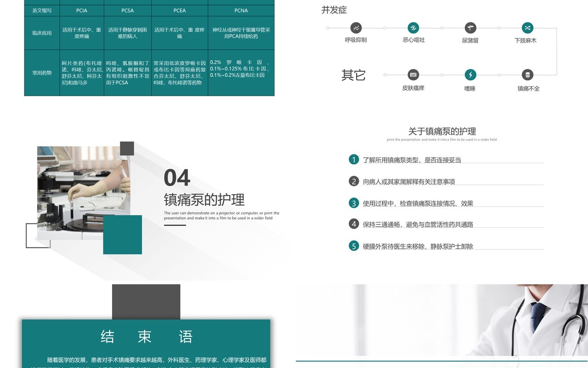Select the 临床应用 row label
This screenshot has height=368, width=588.
point(42,33)
